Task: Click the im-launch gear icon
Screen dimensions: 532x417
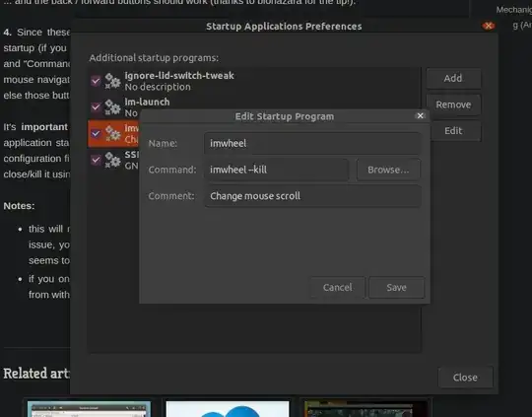Action: [x=112, y=107]
